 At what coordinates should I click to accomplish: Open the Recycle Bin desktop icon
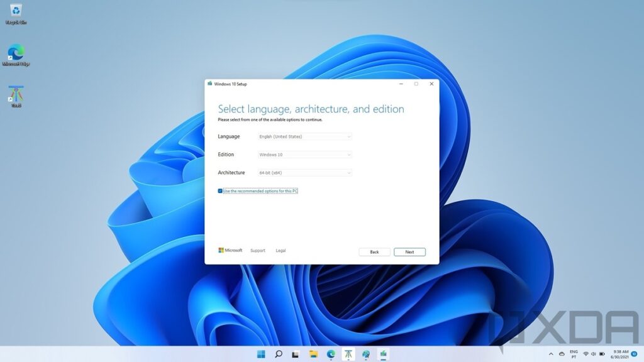pyautogui.click(x=16, y=11)
